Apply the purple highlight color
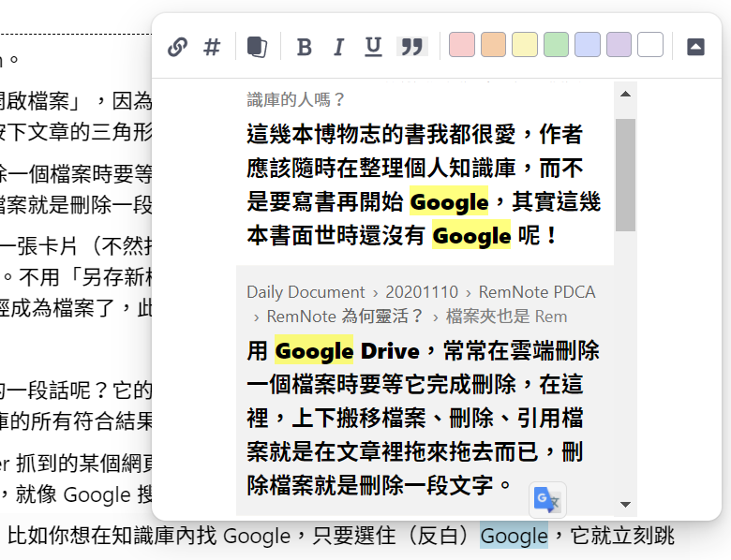The width and height of the screenshot is (731, 560). pyautogui.click(x=619, y=45)
